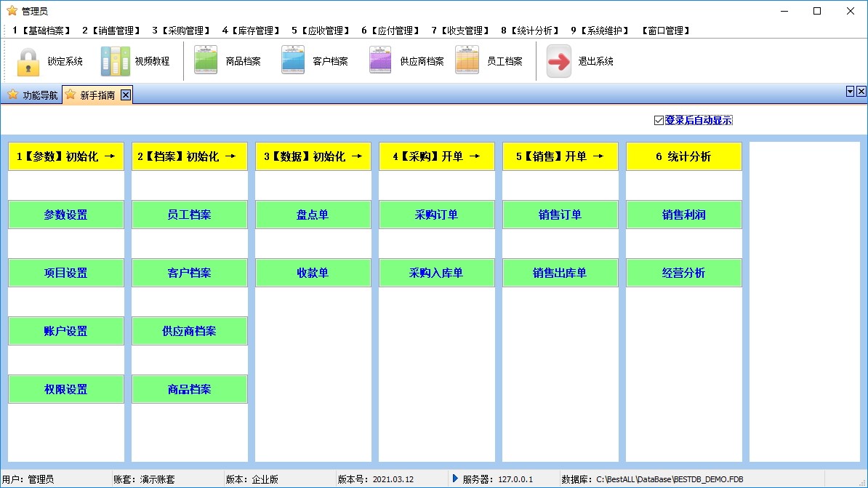Open the 3【采购管理】 menu

click(180, 31)
